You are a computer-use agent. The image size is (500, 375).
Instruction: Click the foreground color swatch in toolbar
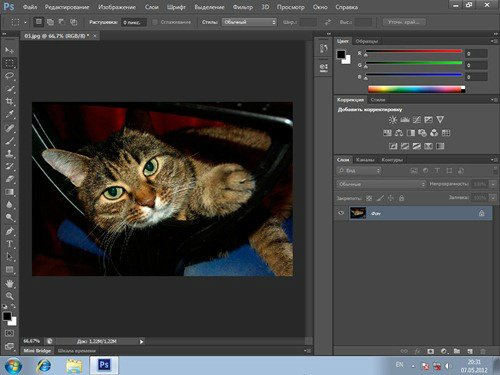tap(7, 316)
